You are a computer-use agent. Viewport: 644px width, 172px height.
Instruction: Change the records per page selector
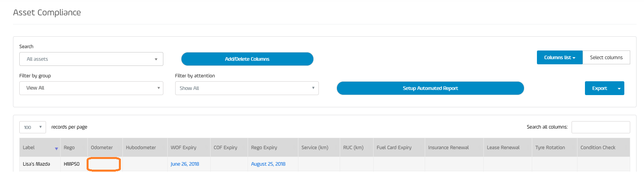tap(33, 127)
